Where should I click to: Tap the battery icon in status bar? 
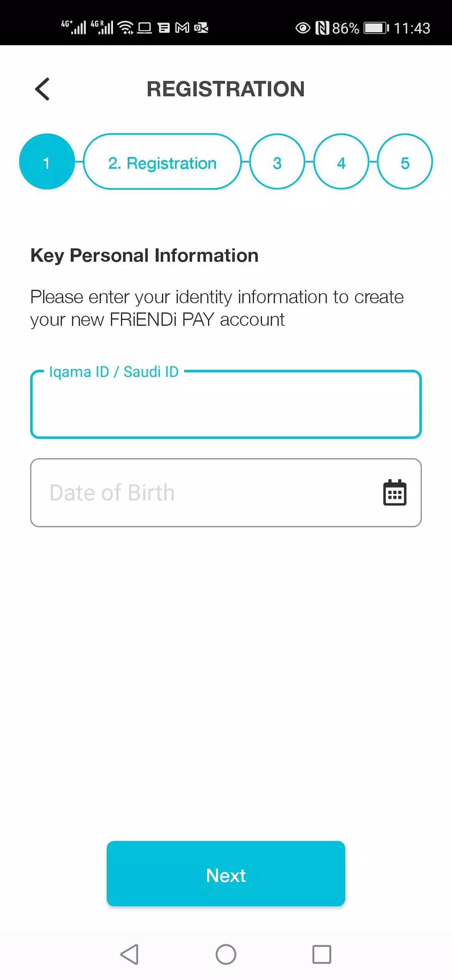[x=376, y=28]
